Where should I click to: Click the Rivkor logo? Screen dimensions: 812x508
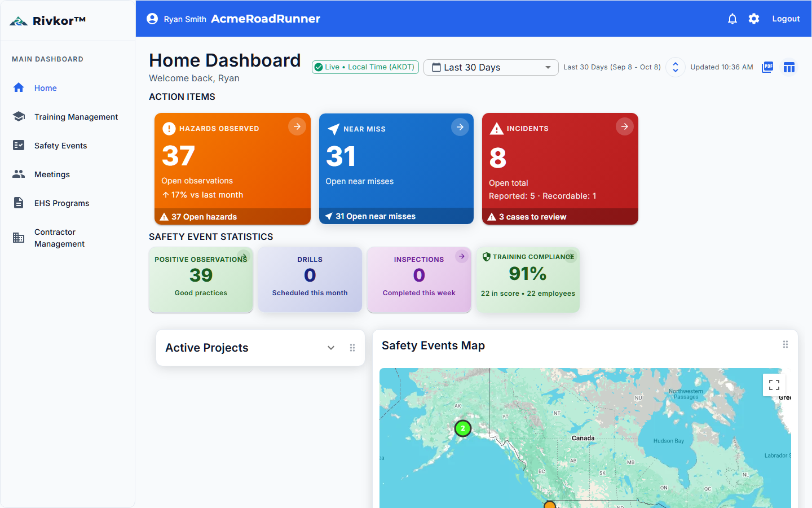click(x=48, y=21)
